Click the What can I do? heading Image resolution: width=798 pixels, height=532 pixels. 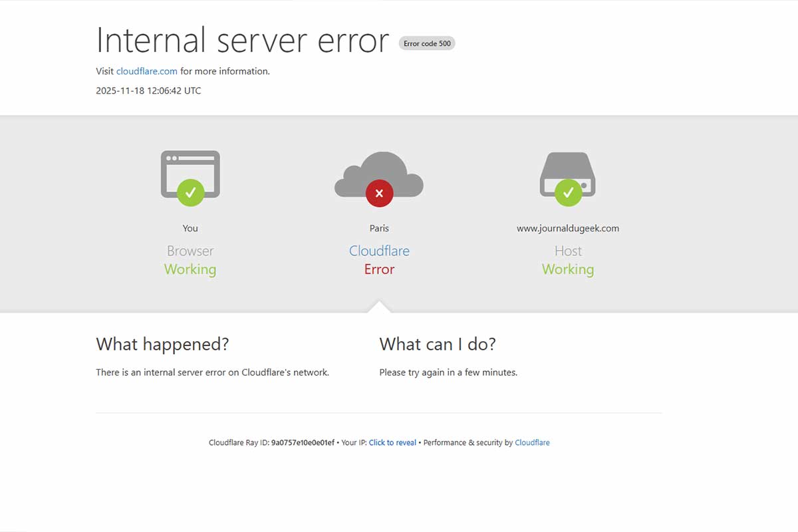(438, 344)
